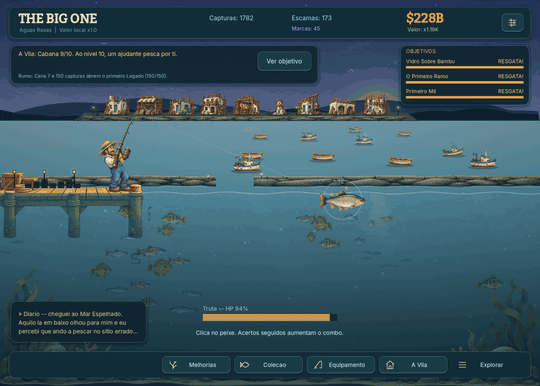This screenshot has width=540, height=386.
Task: Click the OBJETIVOS panel heading
Action: [420, 51]
